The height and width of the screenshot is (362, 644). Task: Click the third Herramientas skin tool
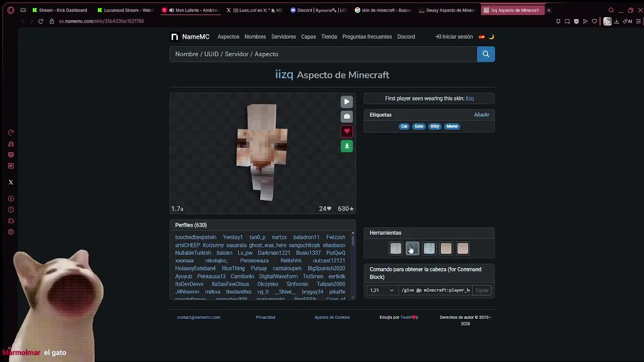(429, 248)
